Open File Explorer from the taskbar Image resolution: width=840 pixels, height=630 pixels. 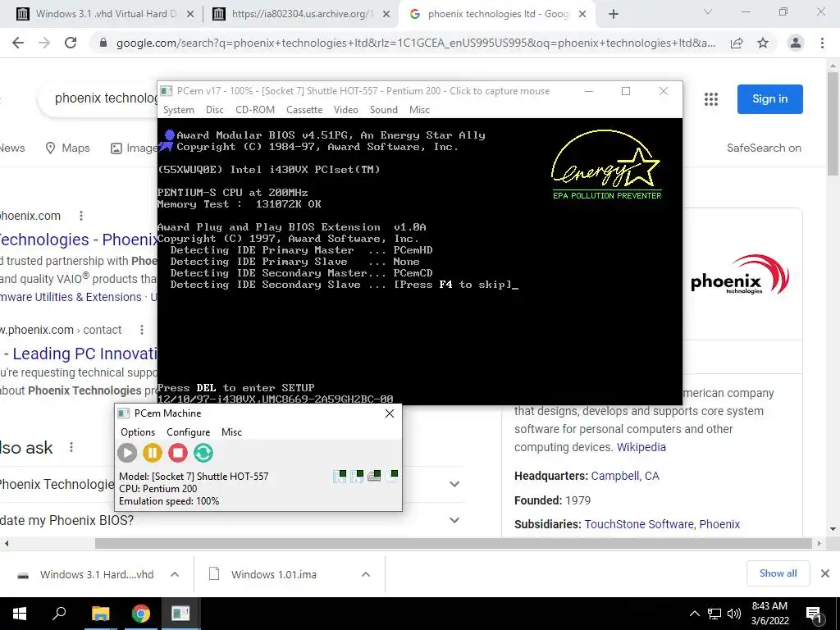click(x=100, y=614)
